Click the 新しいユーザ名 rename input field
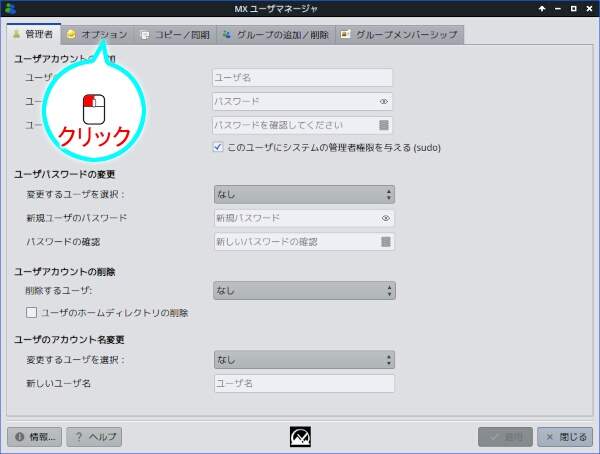The width and height of the screenshot is (600, 454). pyautogui.click(x=304, y=384)
